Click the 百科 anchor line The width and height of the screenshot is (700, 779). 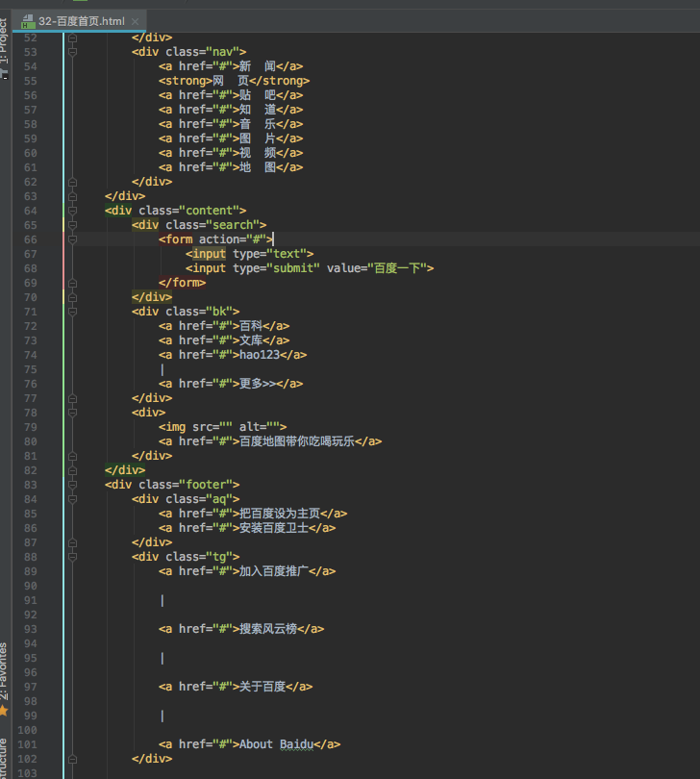pyautogui.click(x=224, y=326)
